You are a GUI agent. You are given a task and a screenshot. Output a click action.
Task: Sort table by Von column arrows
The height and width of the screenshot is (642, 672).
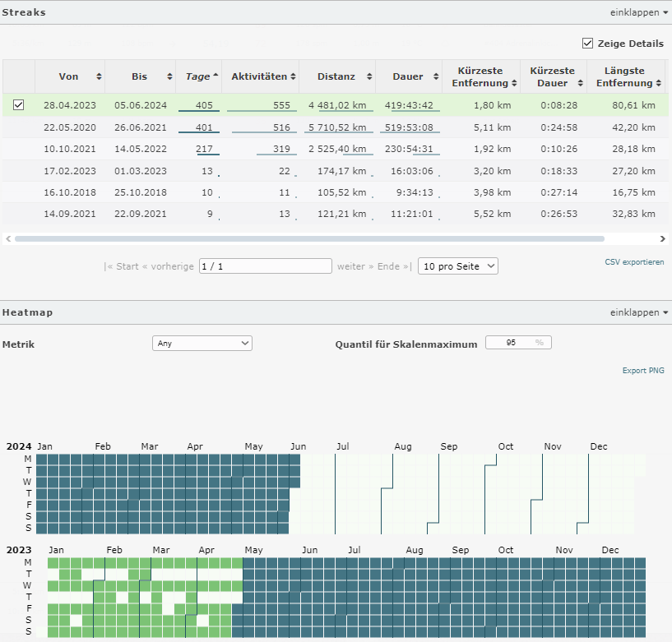(100, 76)
